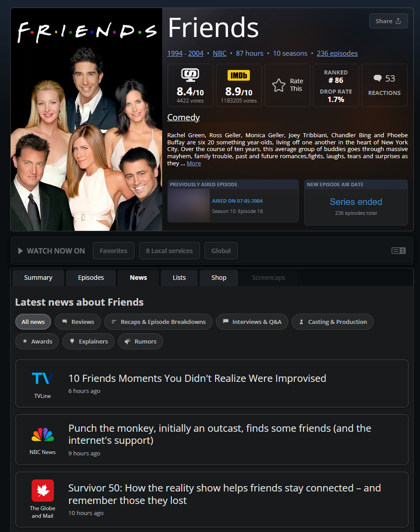The width and height of the screenshot is (420, 532).
Task: Enable the Rumors news filter
Action: click(x=140, y=341)
